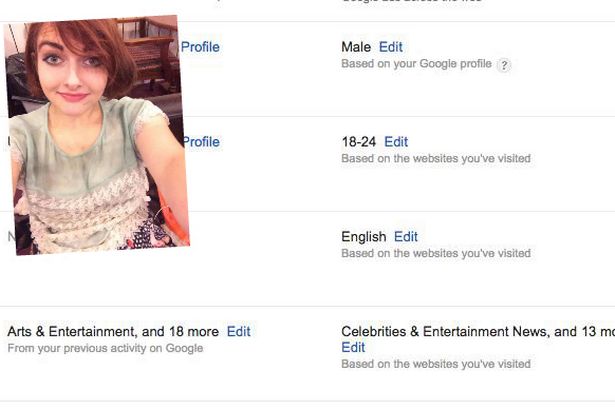
Task: Open the help question-mark icon beside Google profile
Action: 504,65
